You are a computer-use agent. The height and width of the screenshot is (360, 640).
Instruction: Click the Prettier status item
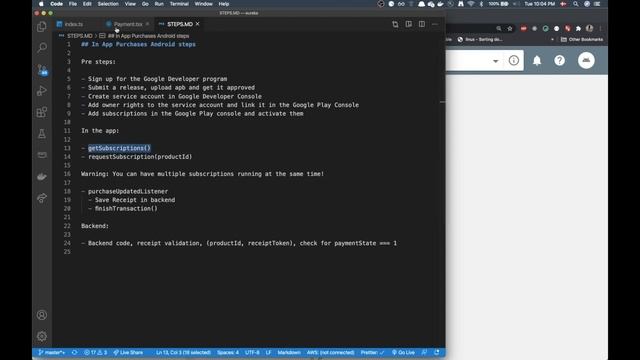(x=372, y=352)
